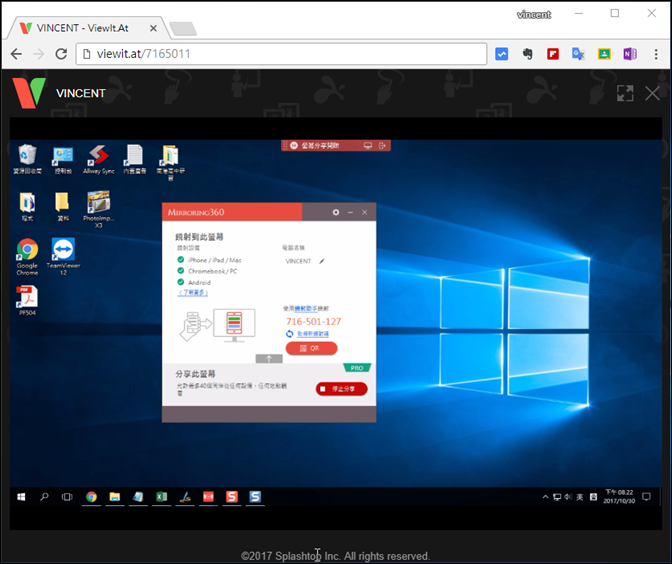Image resolution: width=672 pixels, height=564 pixels.
Task: Open the blue S app on taskbar
Action: point(255,497)
